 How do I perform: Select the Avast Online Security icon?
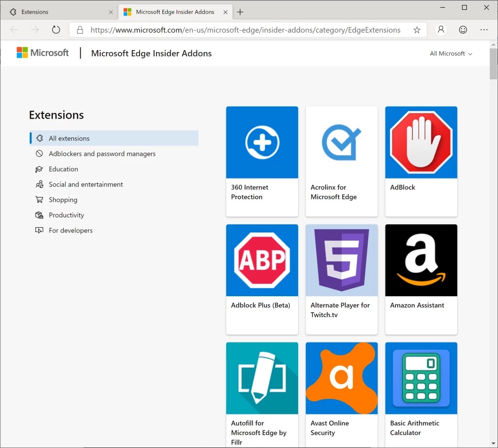click(x=341, y=378)
